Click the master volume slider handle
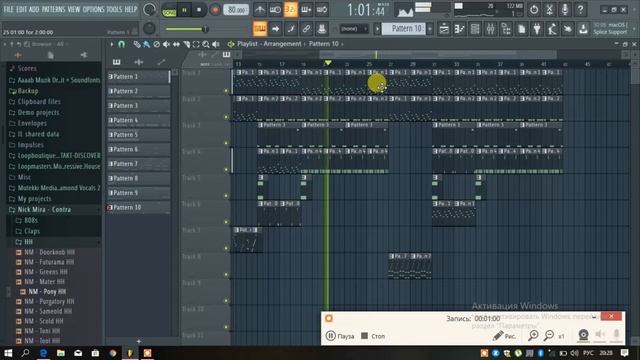The height and width of the screenshot is (360, 640). (205, 29)
